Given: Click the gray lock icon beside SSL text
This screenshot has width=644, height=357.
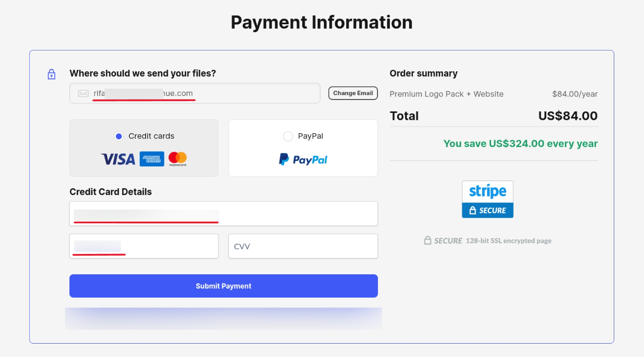Looking at the screenshot, I should tap(428, 241).
